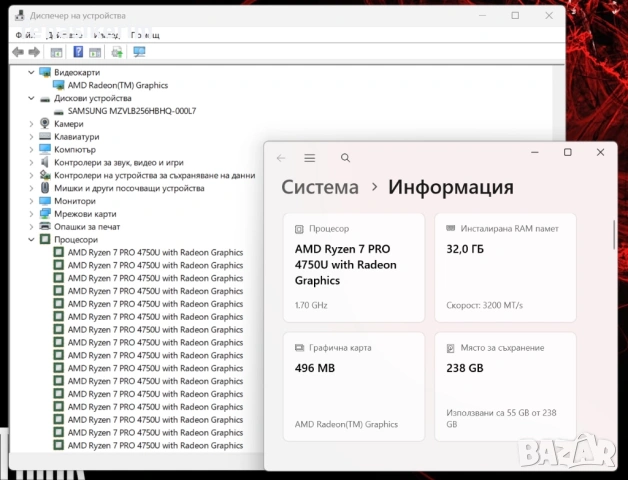Expand the Клавиатури node
The width and height of the screenshot is (628, 480).
(31, 137)
